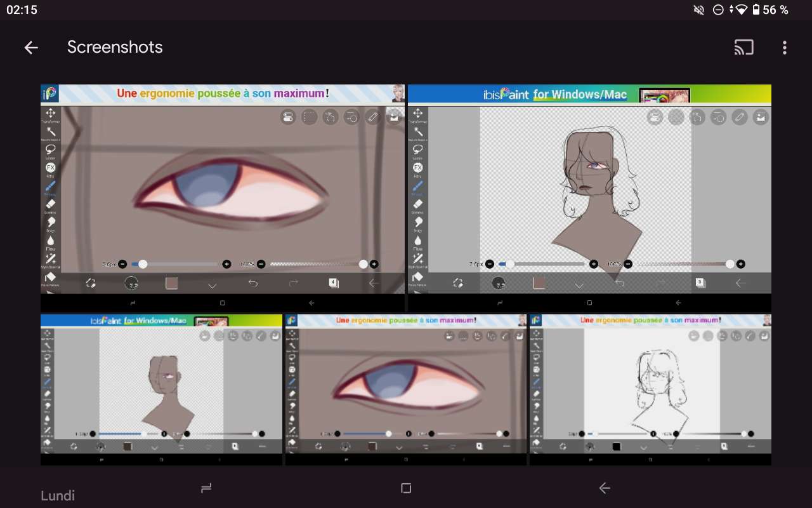Viewport: 812px width, 508px height.
Task: Open the portrait screenshot with wavy hair outline
Action: [x=589, y=198]
